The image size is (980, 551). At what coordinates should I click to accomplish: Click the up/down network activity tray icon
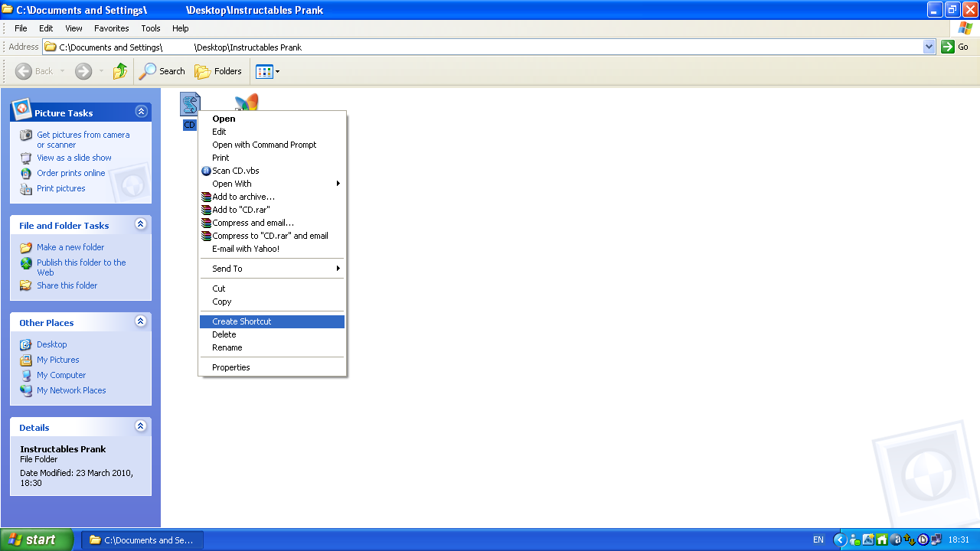[908, 540]
